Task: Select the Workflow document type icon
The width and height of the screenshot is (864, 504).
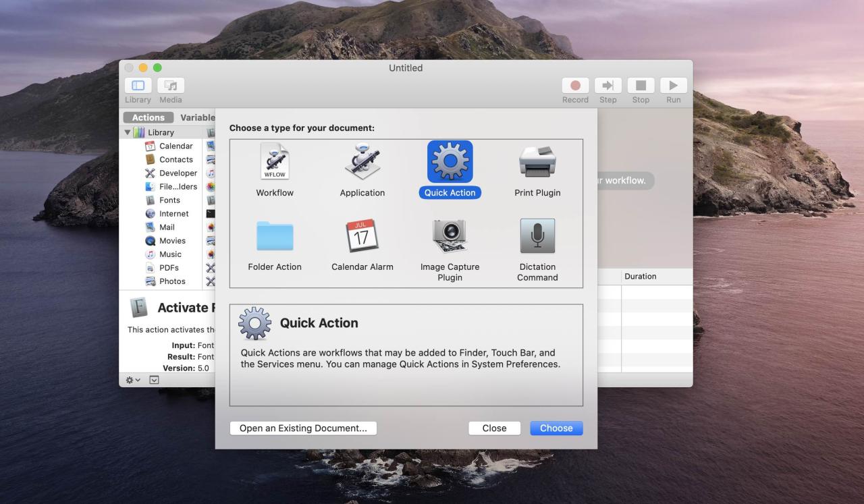Action: tap(275, 163)
